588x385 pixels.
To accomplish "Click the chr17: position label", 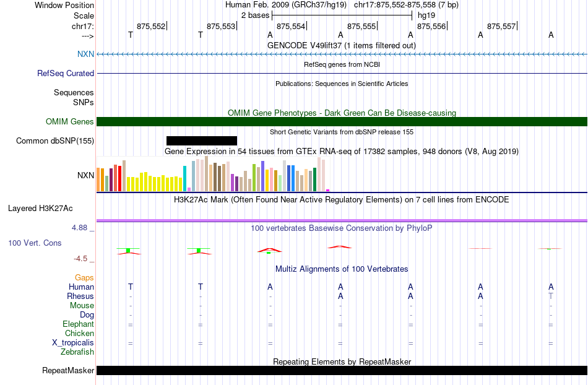I will (83, 26).
